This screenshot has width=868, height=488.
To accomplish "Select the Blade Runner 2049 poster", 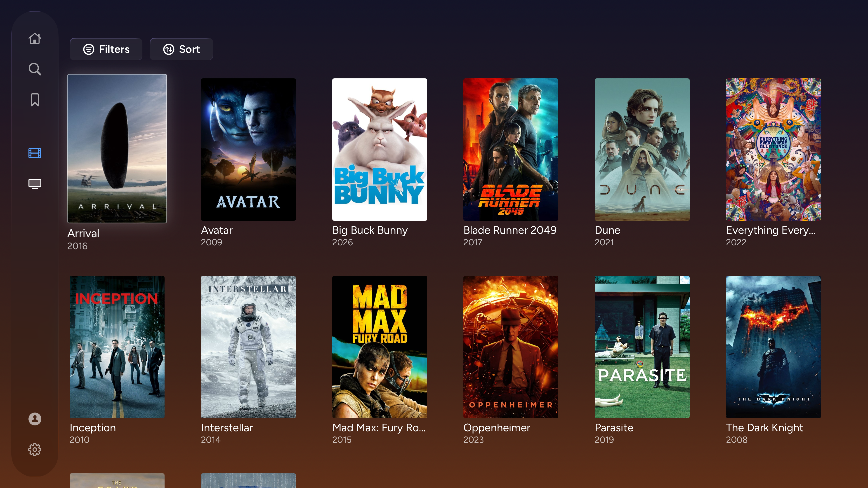I will (x=511, y=150).
